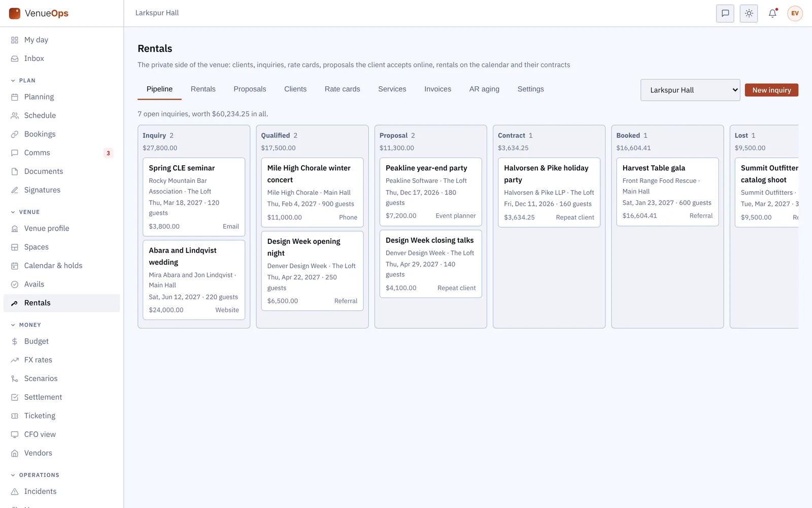Screen dimensions: 812x508
Task: Click the My day grid icon
Action: (15, 40)
